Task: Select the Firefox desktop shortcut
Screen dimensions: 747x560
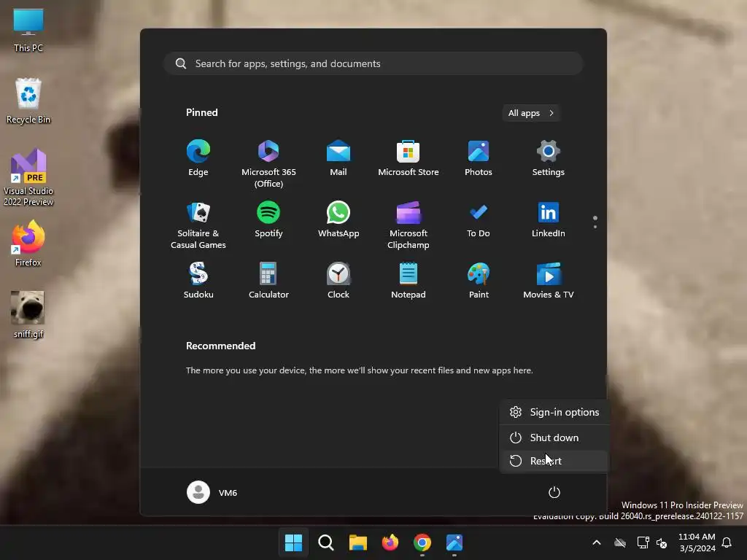Action: [28, 244]
